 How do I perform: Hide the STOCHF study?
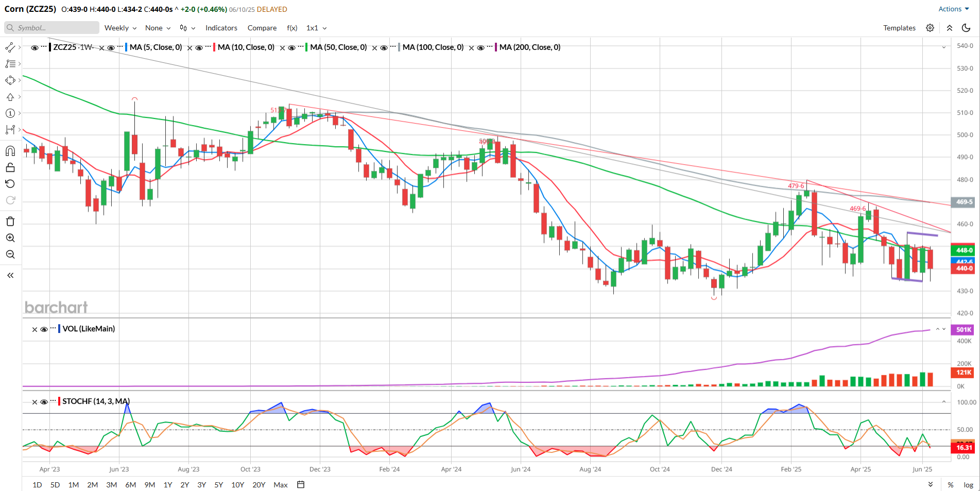pos(44,402)
